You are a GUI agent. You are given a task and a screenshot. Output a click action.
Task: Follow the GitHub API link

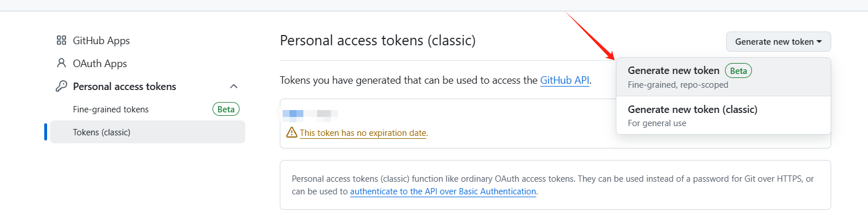565,80
